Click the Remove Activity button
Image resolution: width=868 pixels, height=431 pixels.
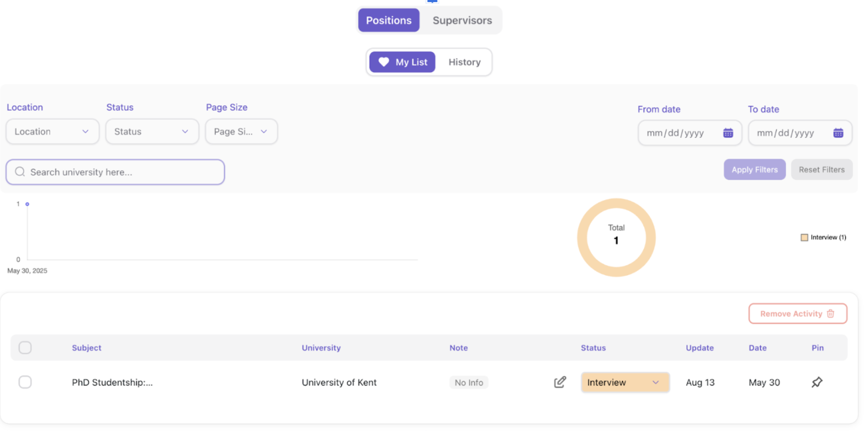(797, 313)
